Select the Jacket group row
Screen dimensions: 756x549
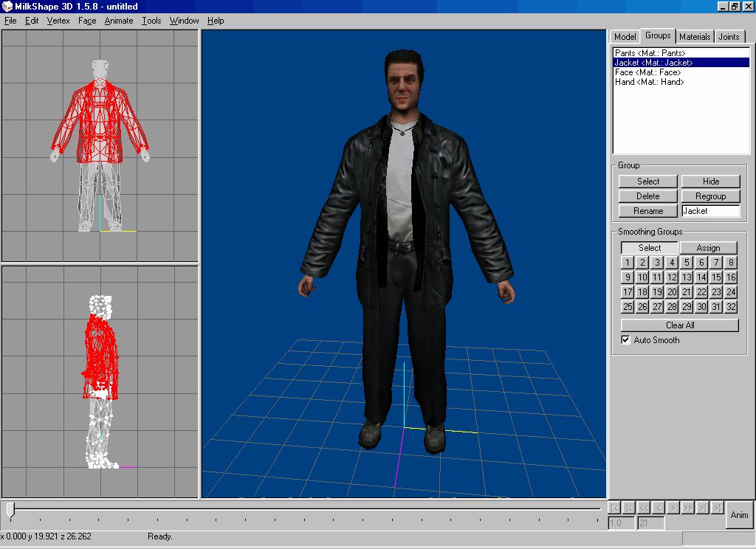tap(681, 63)
